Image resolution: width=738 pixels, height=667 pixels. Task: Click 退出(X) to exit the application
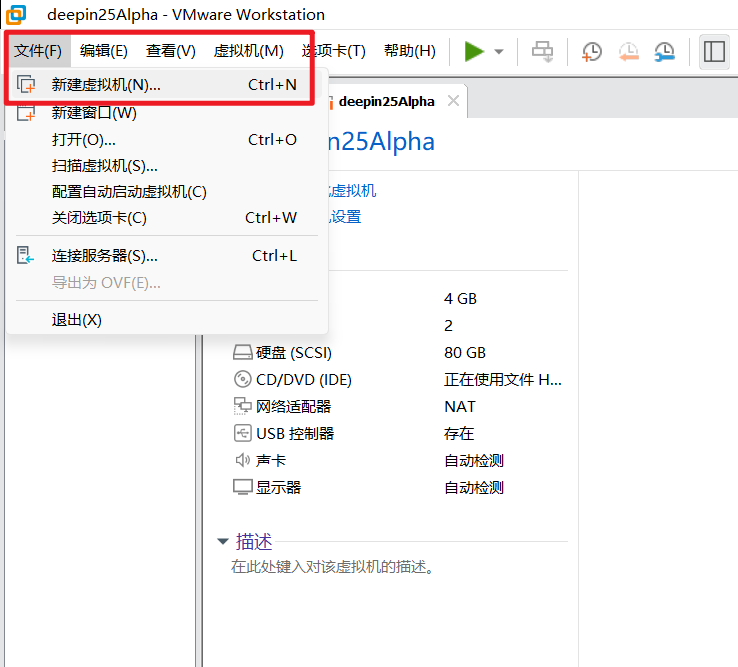(x=77, y=320)
